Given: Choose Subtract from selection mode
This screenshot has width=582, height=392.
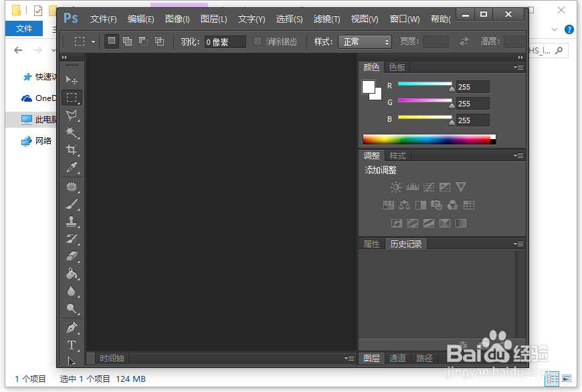Looking at the screenshot, I should point(143,41).
